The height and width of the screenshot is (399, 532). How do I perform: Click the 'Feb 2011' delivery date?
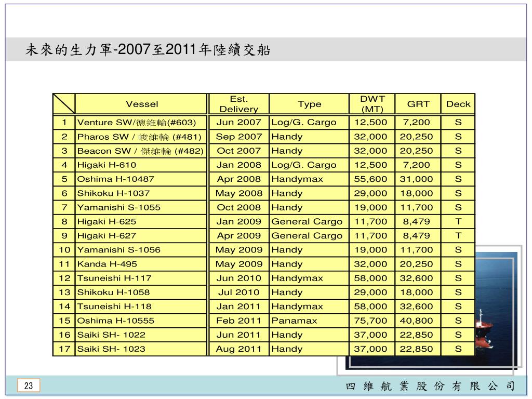[x=239, y=321]
